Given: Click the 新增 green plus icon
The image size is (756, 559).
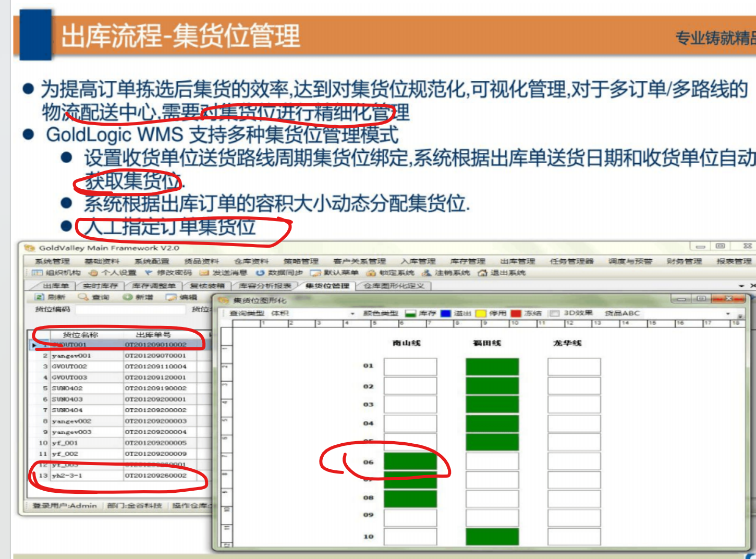Looking at the screenshot, I should click(127, 297).
